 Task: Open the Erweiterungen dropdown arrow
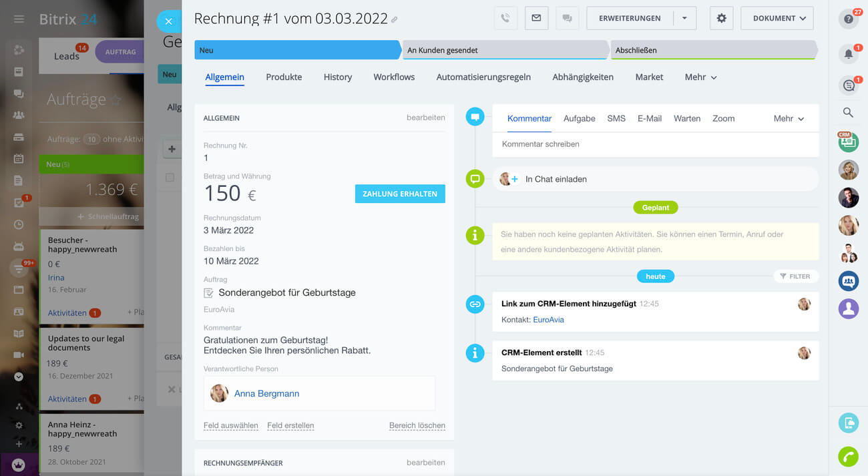(684, 19)
